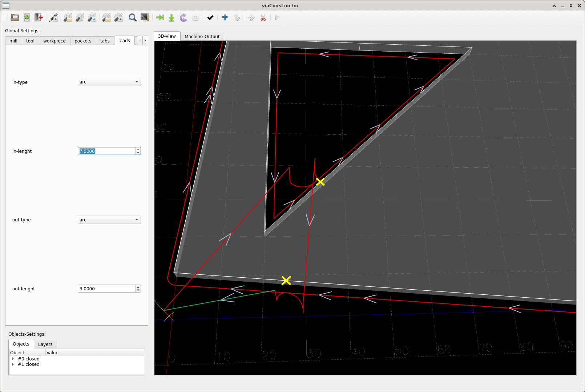The width and height of the screenshot is (585, 392).
Task: Decrease in-lenght with down stepper
Action: pyautogui.click(x=138, y=153)
